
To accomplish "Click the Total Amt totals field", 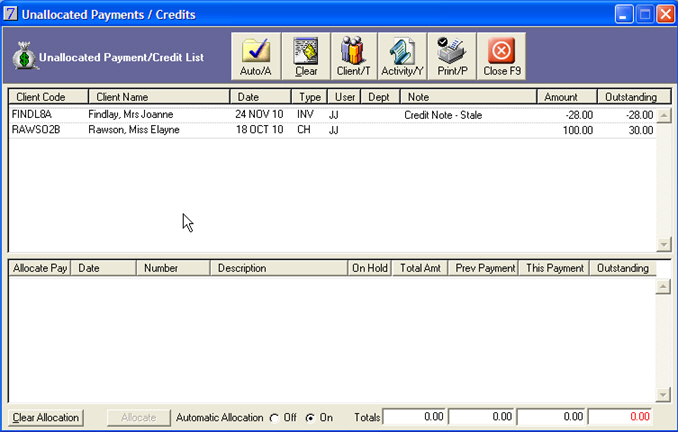I will 415,417.
